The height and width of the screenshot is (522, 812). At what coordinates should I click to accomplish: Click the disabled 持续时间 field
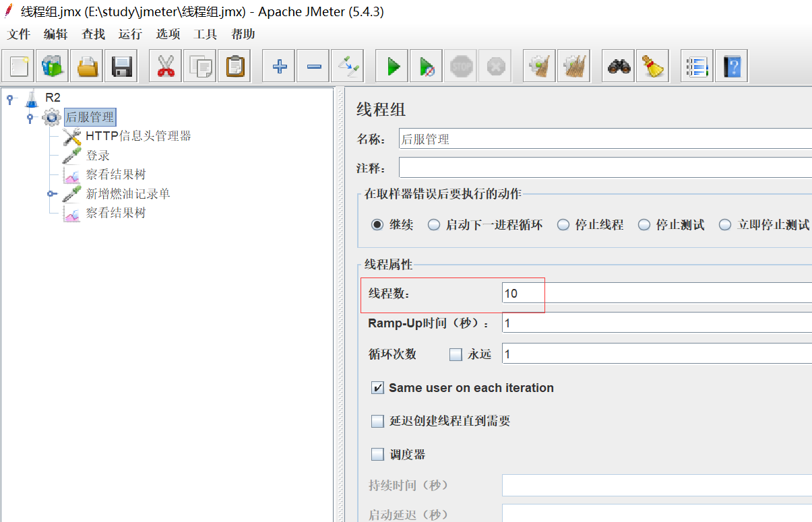(657, 485)
